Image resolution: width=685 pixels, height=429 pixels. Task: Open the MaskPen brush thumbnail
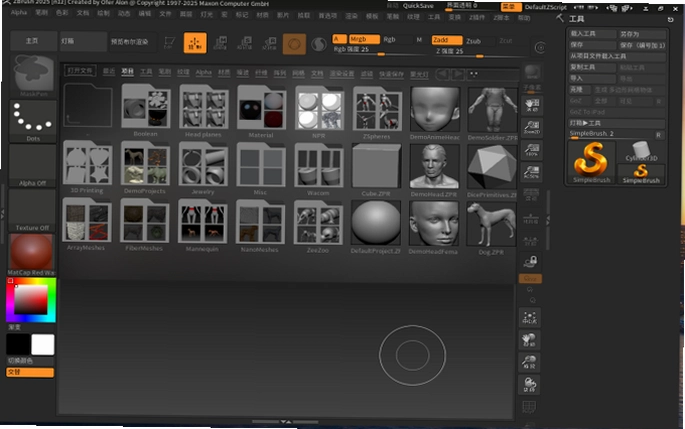[x=33, y=76]
